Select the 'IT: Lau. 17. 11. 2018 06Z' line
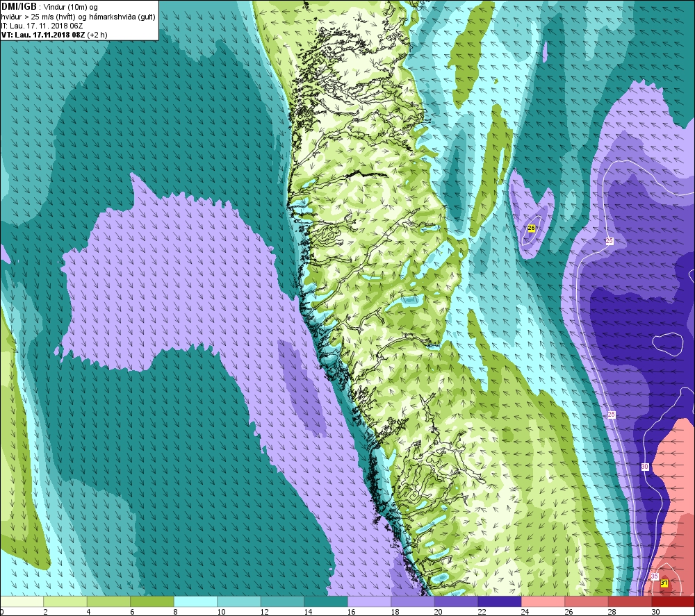The height and width of the screenshot is (616, 695). (x=42, y=26)
